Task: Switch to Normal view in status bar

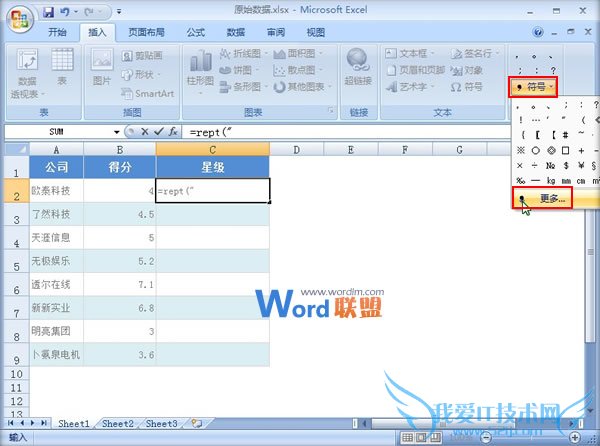Action: click(x=407, y=437)
